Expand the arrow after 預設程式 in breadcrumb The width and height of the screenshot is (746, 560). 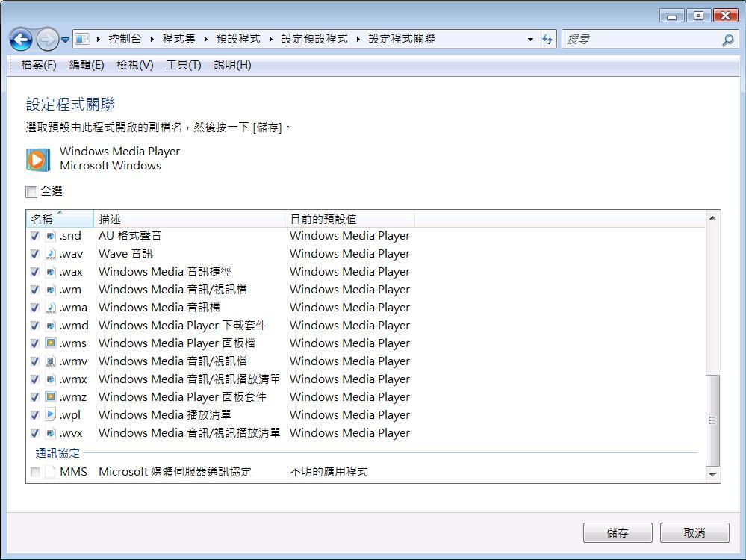[x=271, y=40]
